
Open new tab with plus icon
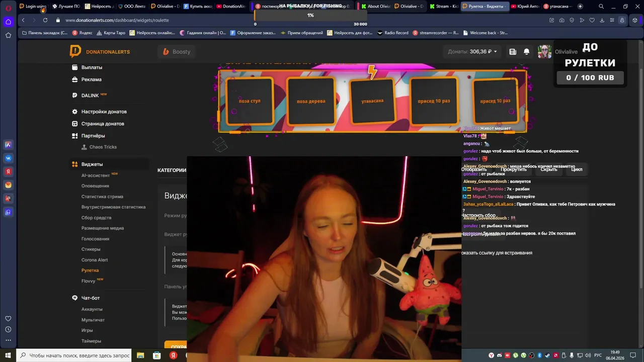tap(580, 7)
